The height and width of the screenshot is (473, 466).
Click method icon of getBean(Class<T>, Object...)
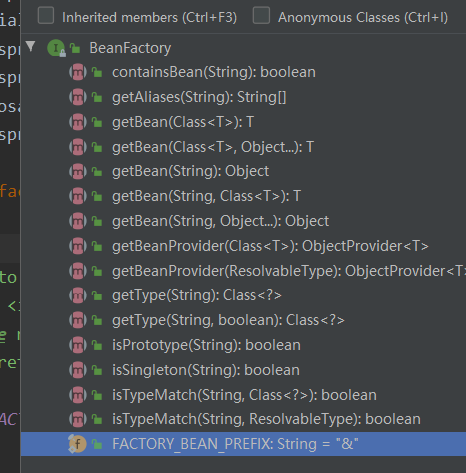point(78,147)
